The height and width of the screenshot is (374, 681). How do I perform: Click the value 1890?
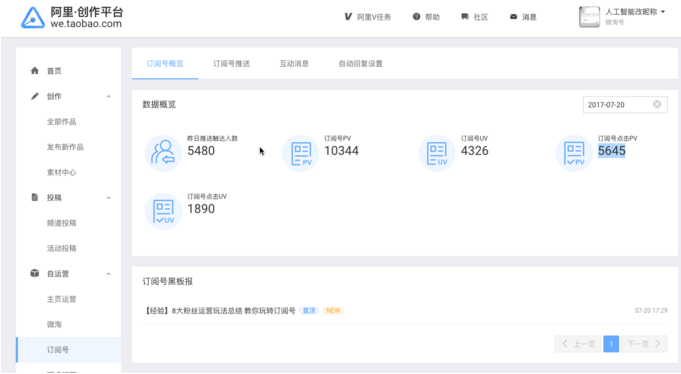(x=201, y=209)
